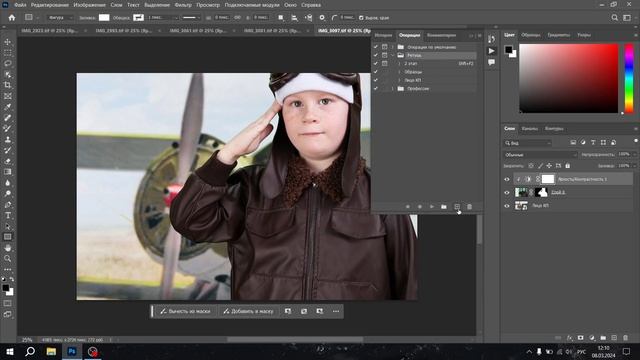Viewport: 640px width, 360px height.
Task: Switch to the Градиенты tab
Action: pos(558,35)
